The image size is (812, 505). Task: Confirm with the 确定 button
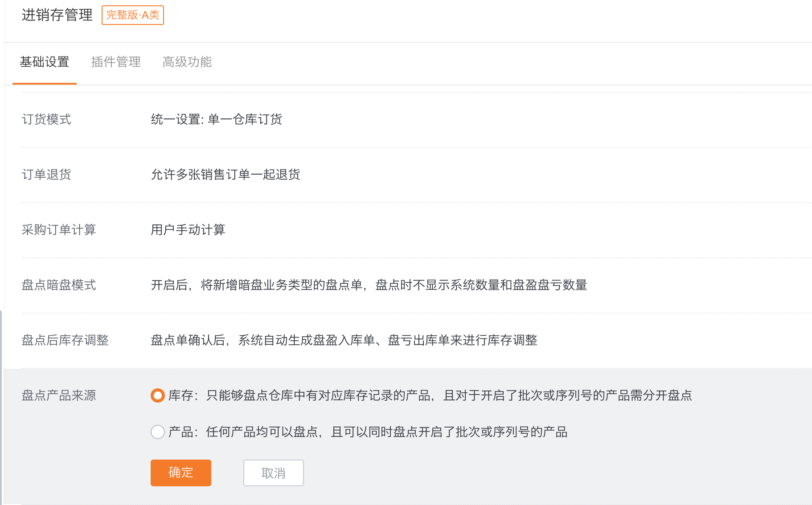click(180, 472)
